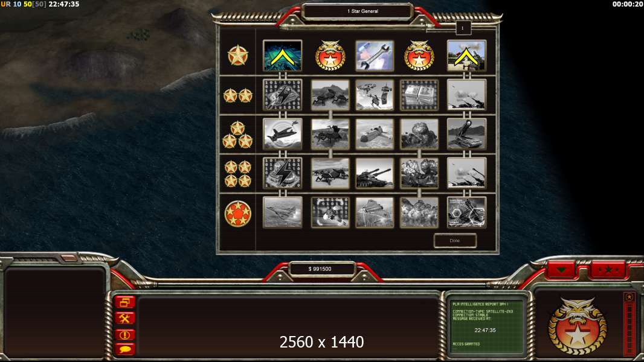Select the hexagon overlay artillery power
The width and height of the screenshot is (644, 362).
click(x=466, y=212)
